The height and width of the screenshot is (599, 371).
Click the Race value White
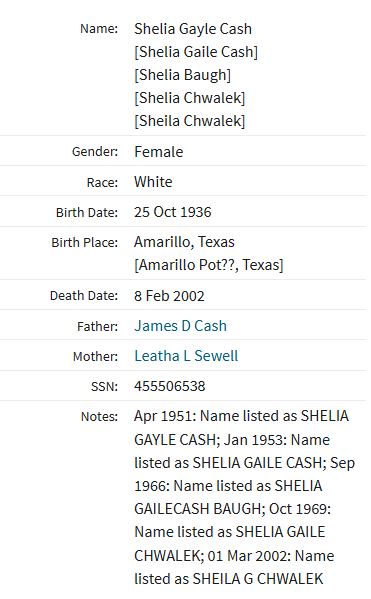click(153, 182)
